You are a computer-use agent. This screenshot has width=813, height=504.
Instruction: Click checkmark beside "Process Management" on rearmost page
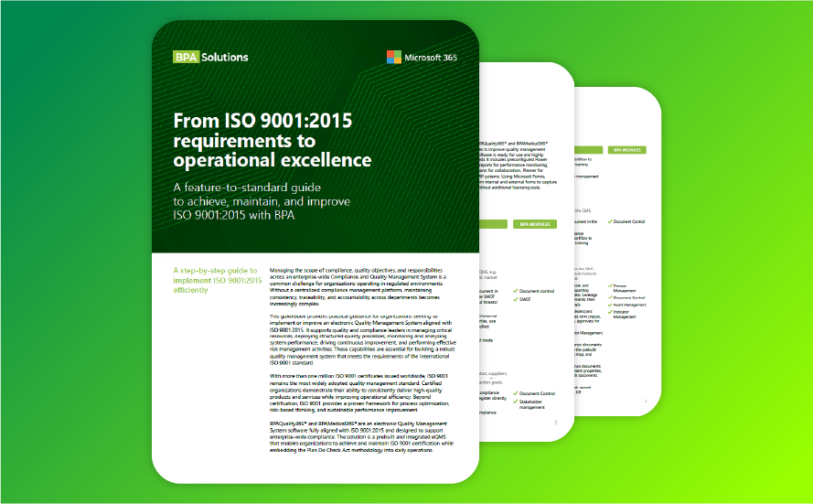click(x=610, y=285)
